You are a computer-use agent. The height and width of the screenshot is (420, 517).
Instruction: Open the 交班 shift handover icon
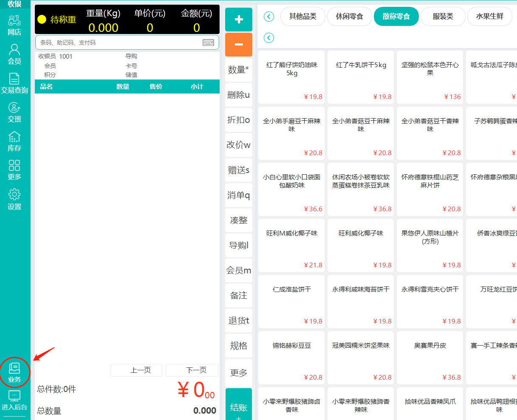[14, 112]
